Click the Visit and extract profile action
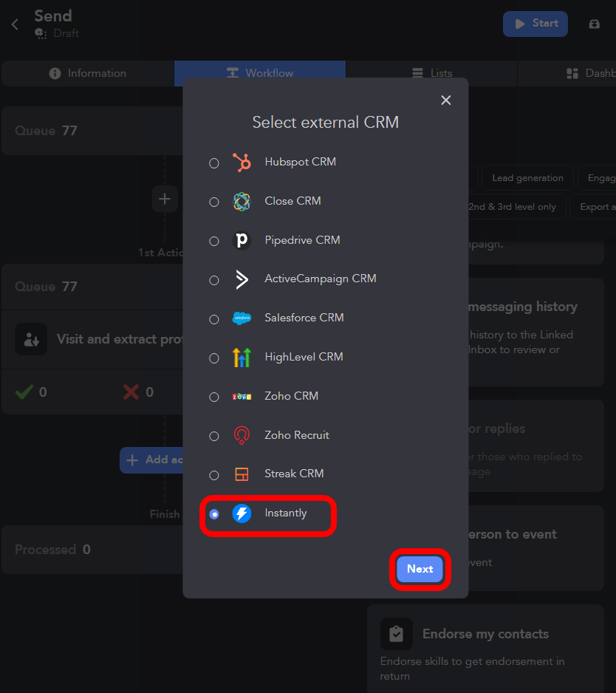 pyautogui.click(x=92, y=339)
